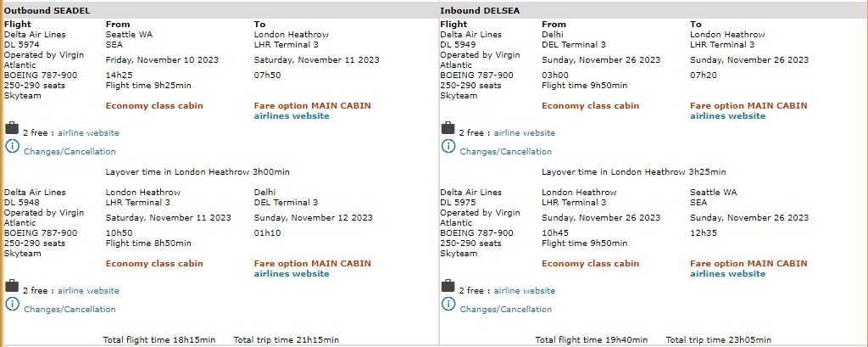868x347 pixels.
Task: Click the info icon for DL 5949 Changes/Cancellation
Action: (448, 147)
